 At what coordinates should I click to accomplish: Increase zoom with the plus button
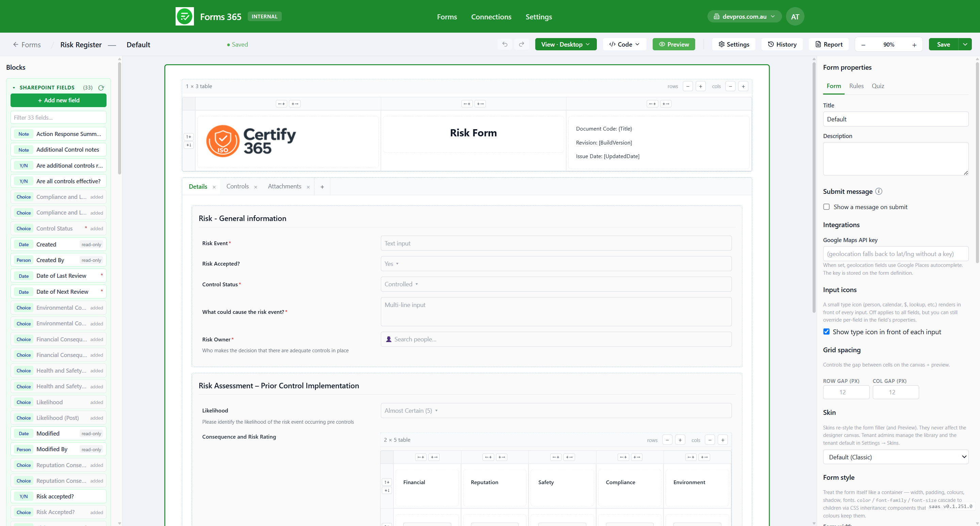coord(914,45)
